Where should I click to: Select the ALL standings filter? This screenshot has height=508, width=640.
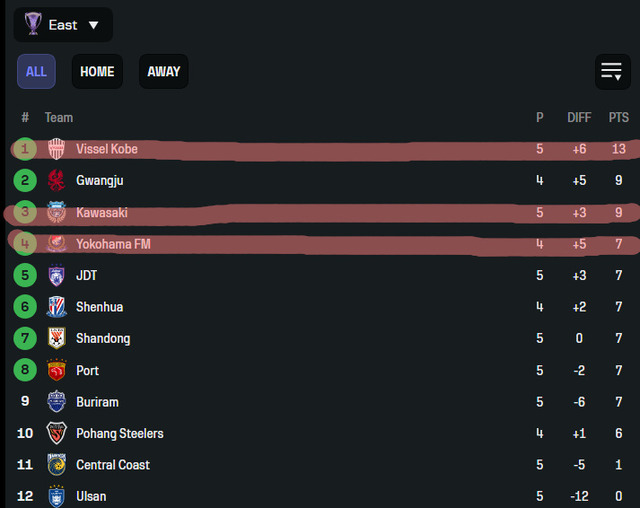tap(36, 71)
